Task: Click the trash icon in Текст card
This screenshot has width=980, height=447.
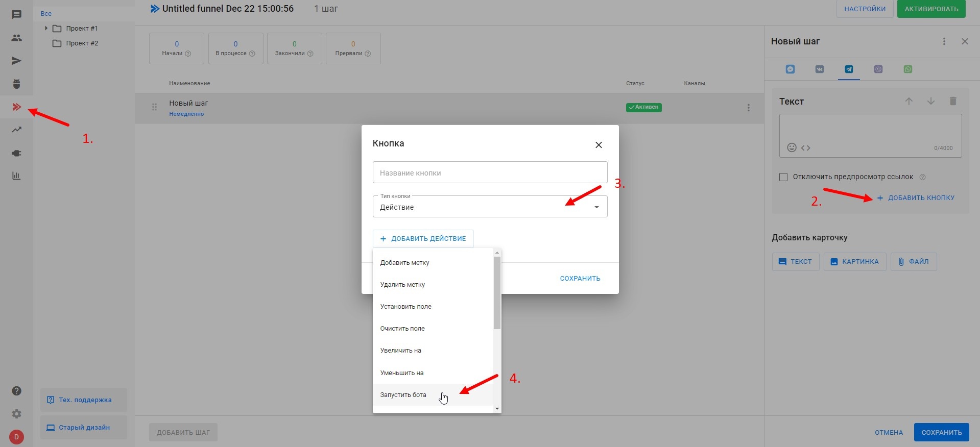Action: 952,101
